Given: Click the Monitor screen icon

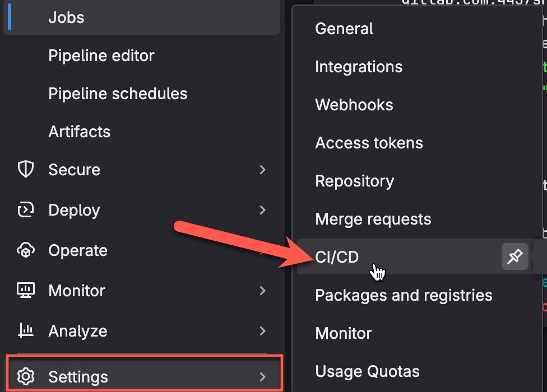Looking at the screenshot, I should (x=26, y=291).
